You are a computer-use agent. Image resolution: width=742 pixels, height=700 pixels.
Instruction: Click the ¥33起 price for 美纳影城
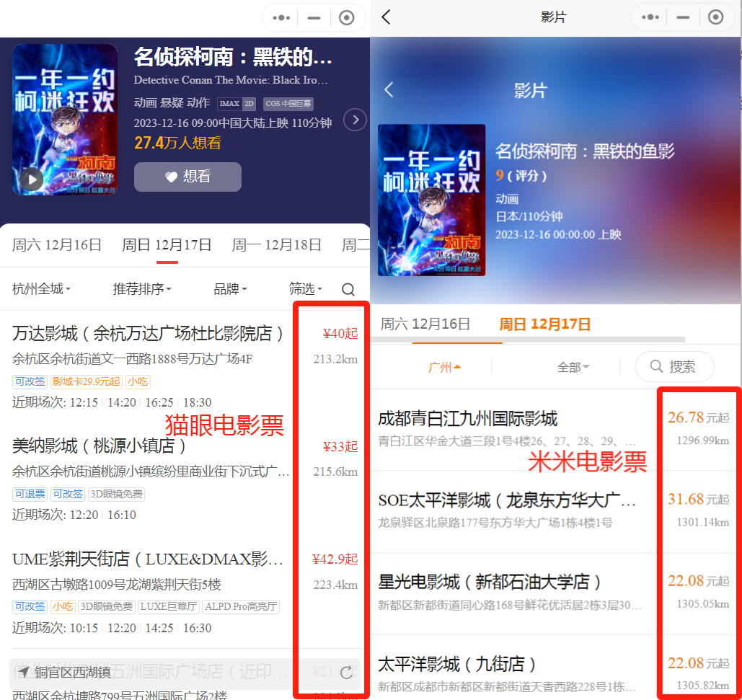click(340, 446)
